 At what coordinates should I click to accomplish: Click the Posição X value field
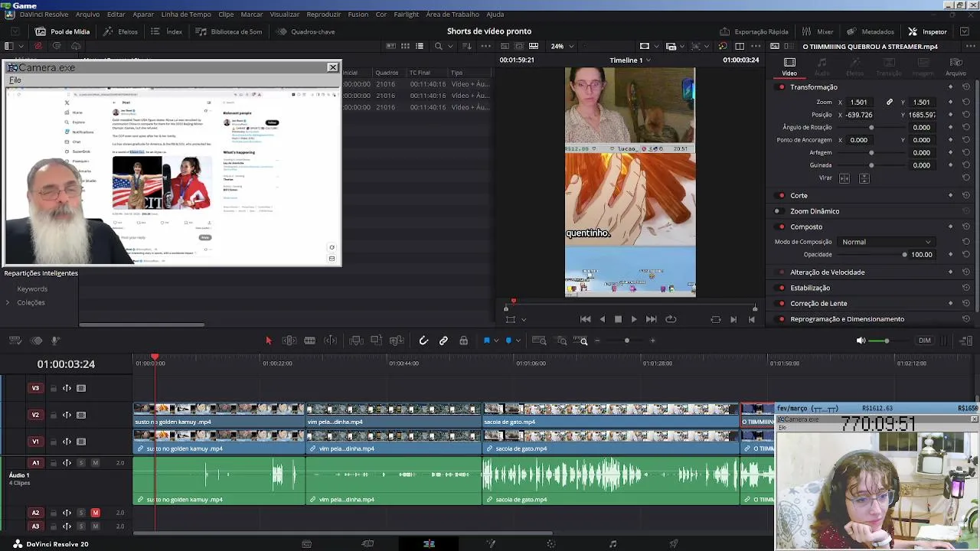(x=858, y=115)
